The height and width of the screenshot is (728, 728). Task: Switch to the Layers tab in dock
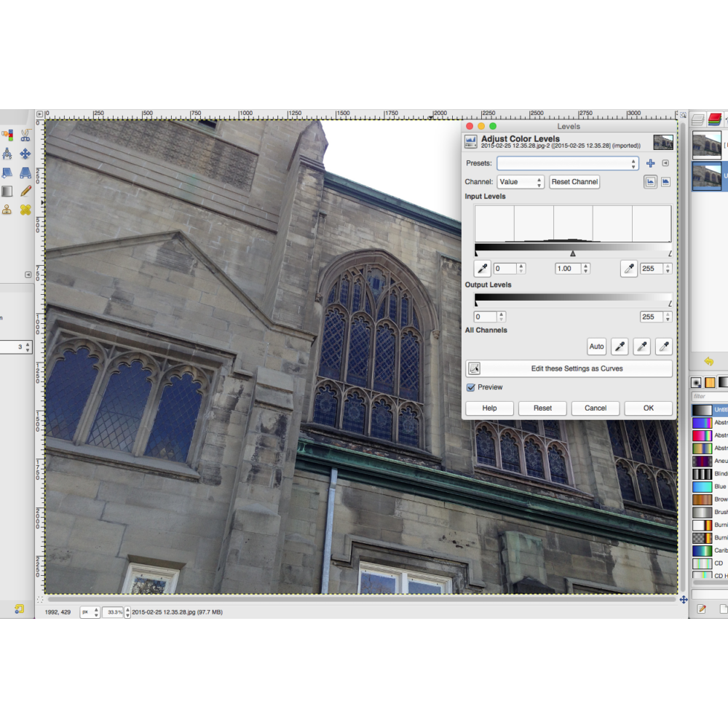[x=698, y=119]
